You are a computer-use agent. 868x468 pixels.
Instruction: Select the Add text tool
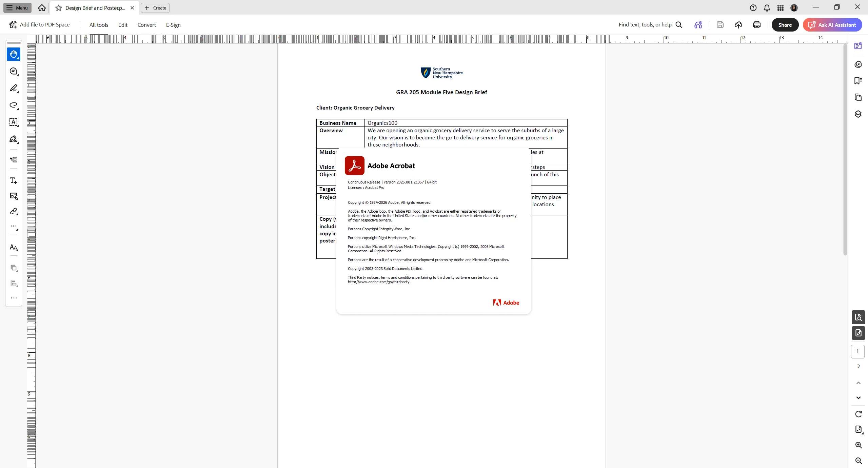14,181
